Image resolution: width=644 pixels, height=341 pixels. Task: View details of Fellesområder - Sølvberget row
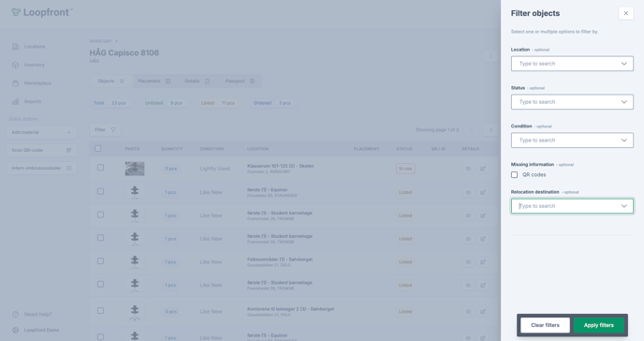(468, 261)
